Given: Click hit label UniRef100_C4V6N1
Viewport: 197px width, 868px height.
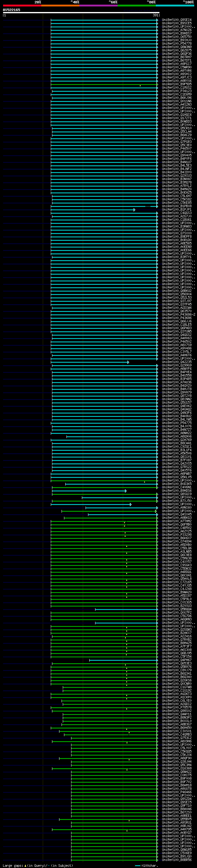Looking at the screenshot, I should [x=177, y=487].
